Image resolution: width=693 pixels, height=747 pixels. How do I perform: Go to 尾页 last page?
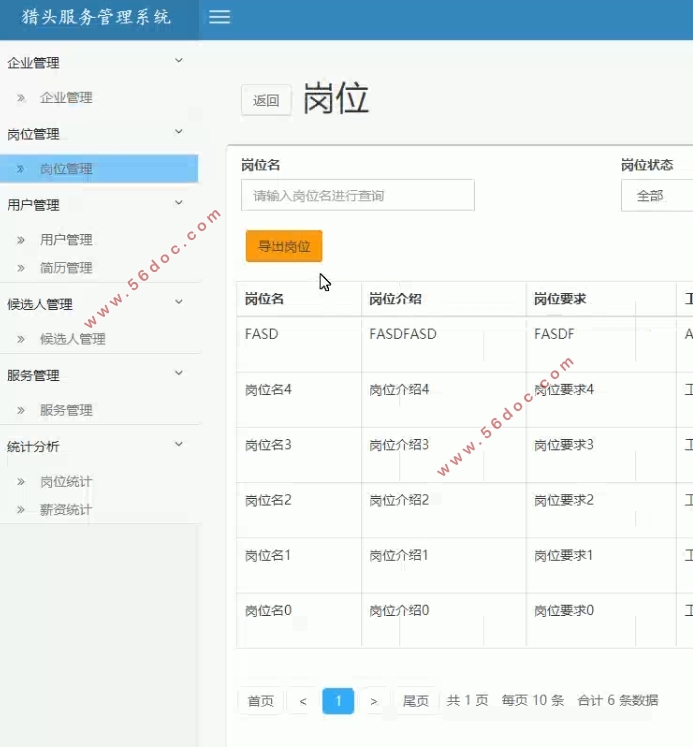pos(416,701)
